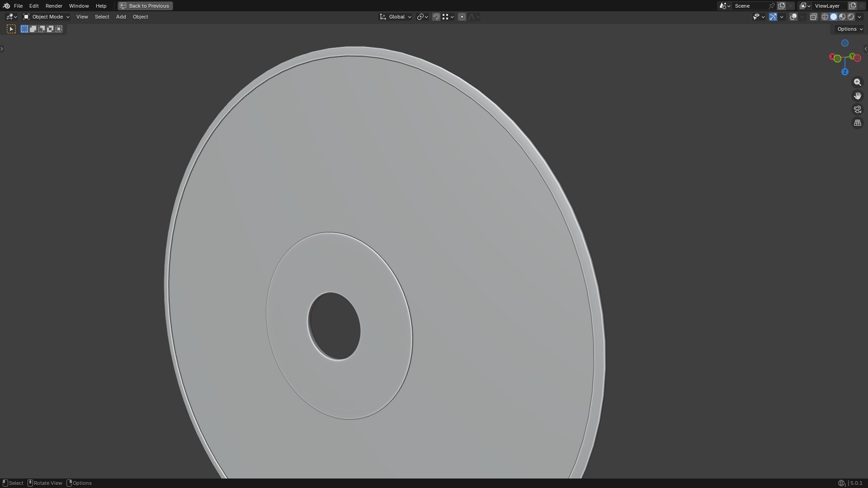This screenshot has height=488, width=868.
Task: Switch perspective/orthographic with grid icon
Action: (857, 123)
